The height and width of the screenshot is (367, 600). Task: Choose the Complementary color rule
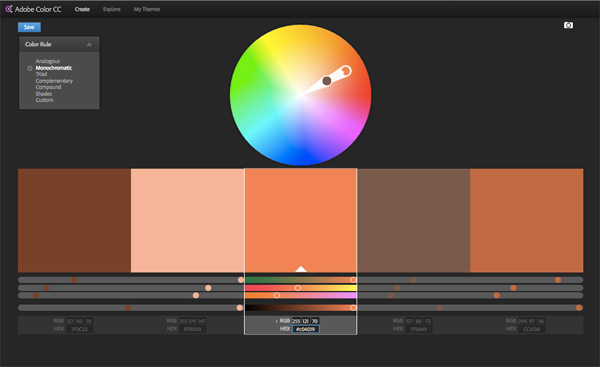coord(54,81)
